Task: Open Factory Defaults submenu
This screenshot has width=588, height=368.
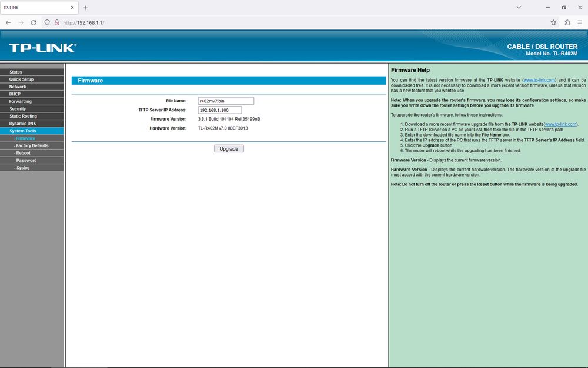Action: click(32, 145)
